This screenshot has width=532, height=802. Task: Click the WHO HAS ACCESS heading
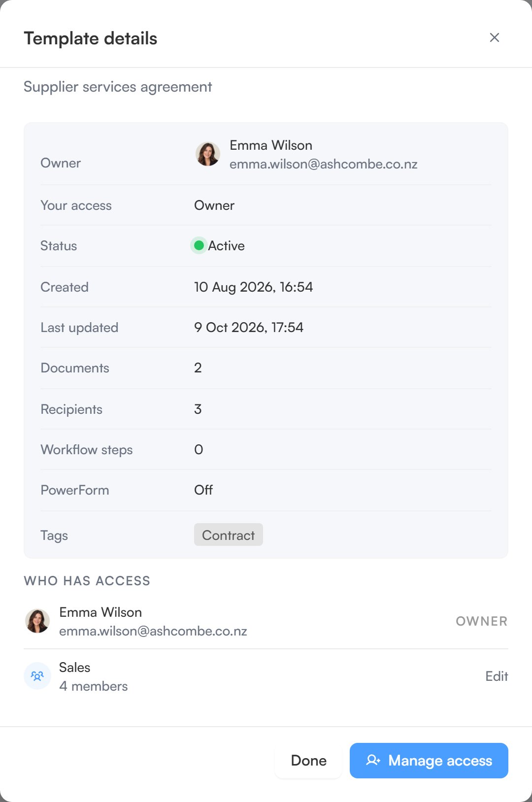pyautogui.click(x=87, y=581)
